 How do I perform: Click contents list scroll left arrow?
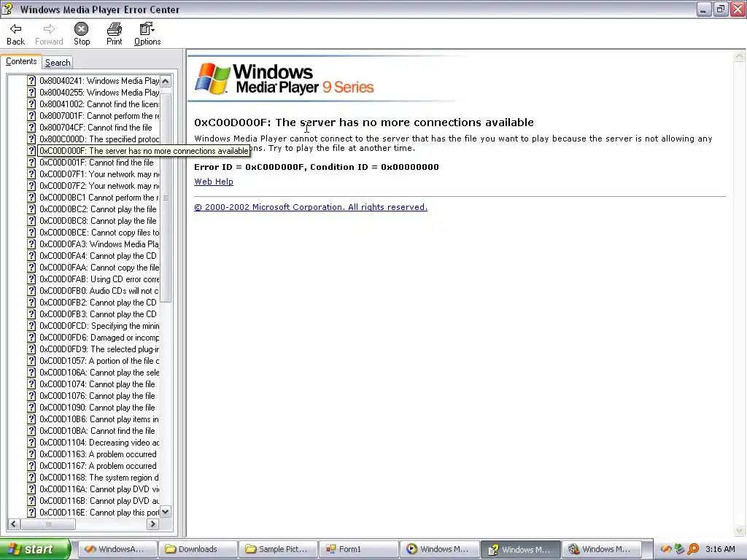13,524
